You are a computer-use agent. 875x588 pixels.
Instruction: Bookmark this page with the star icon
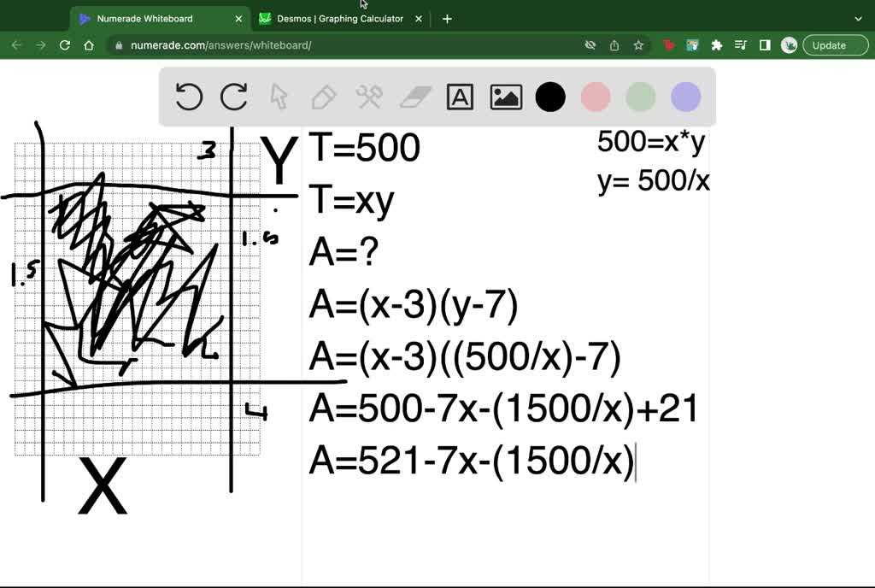638,45
